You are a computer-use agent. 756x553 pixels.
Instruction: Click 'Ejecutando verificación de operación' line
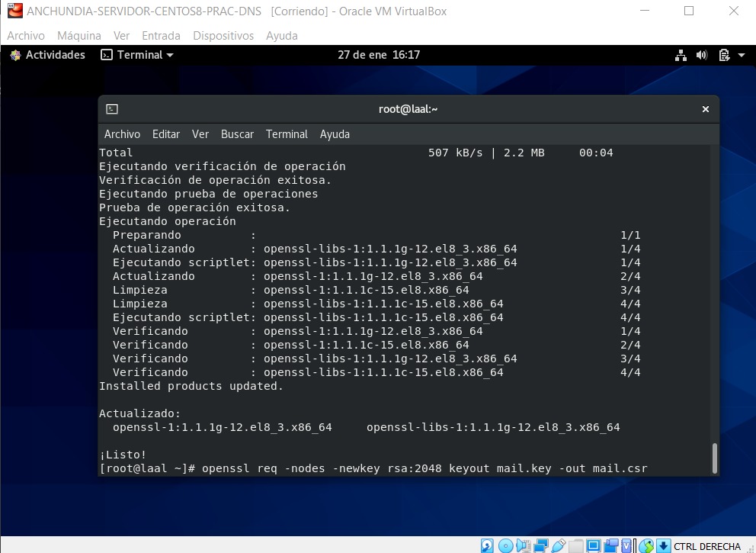[x=223, y=166]
